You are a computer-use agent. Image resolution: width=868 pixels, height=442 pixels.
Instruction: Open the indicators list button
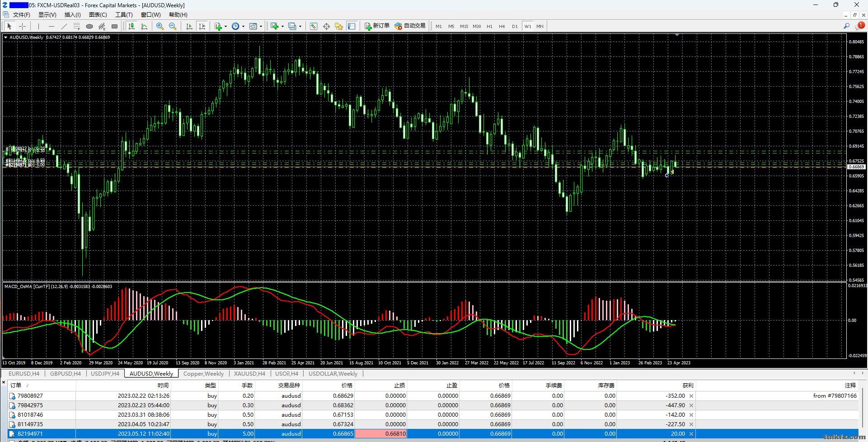pos(218,26)
